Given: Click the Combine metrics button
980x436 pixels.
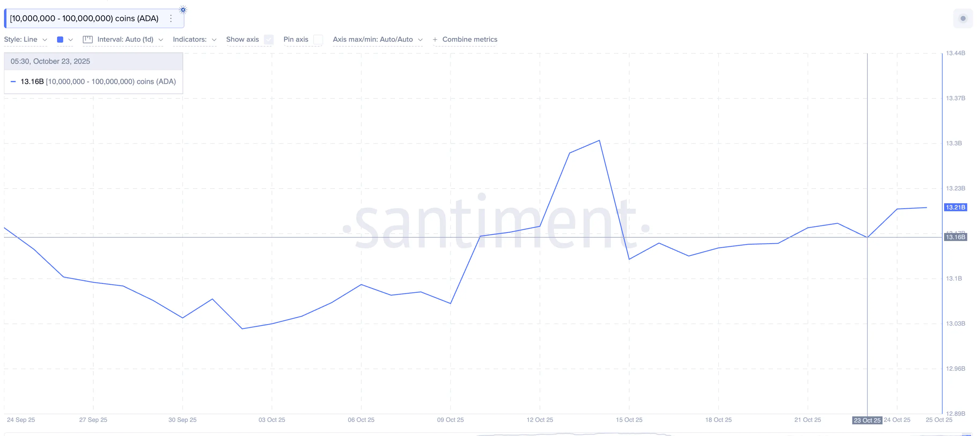Looking at the screenshot, I should click(x=469, y=39).
